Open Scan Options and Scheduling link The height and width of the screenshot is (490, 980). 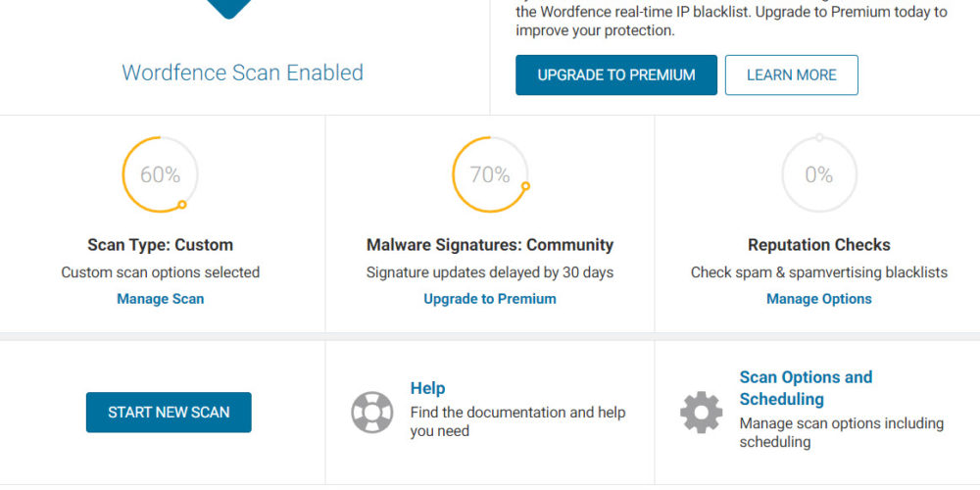pos(806,388)
